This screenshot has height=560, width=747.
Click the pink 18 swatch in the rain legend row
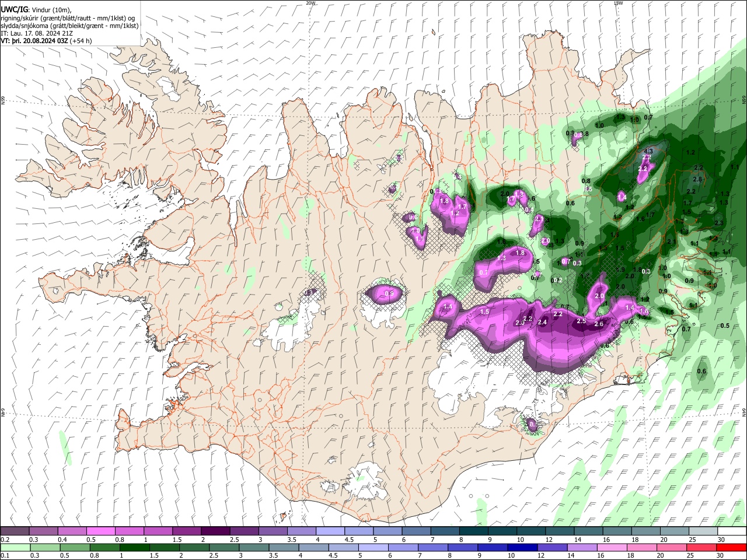pyautogui.click(x=643, y=547)
